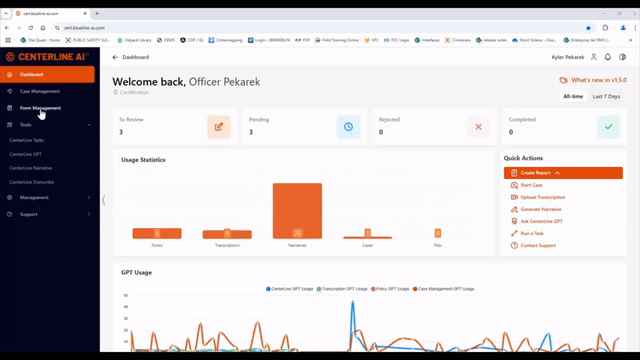Screen dimensions: 640x360
Task: Collapse Create Report with its chevron
Action: tap(557, 173)
